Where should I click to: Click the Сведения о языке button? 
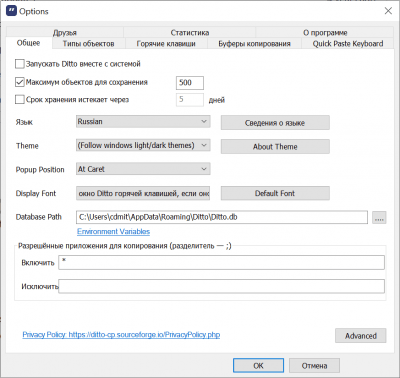pyautogui.click(x=275, y=123)
